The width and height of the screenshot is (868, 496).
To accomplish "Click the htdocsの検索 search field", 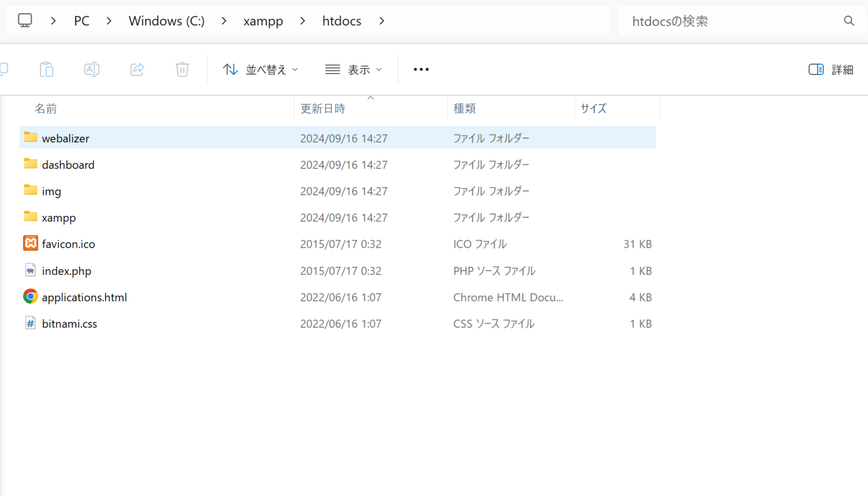I will [x=729, y=21].
